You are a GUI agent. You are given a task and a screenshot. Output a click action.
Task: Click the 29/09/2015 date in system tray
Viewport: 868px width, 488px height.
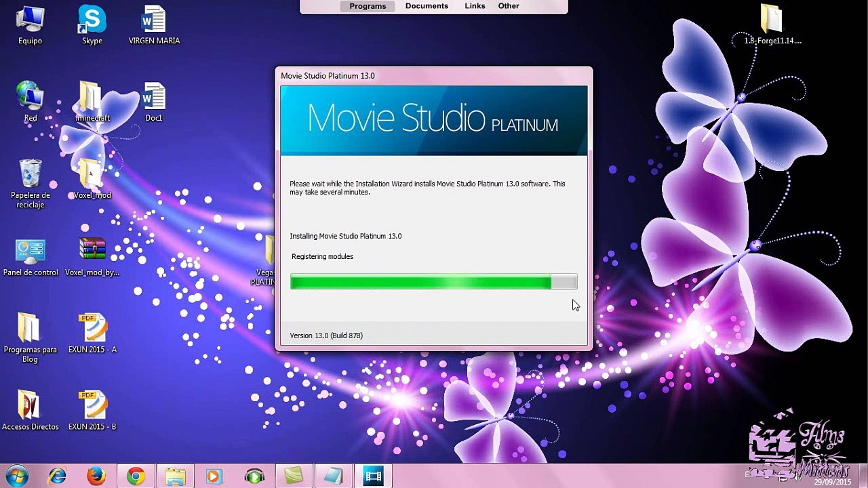coord(833,483)
